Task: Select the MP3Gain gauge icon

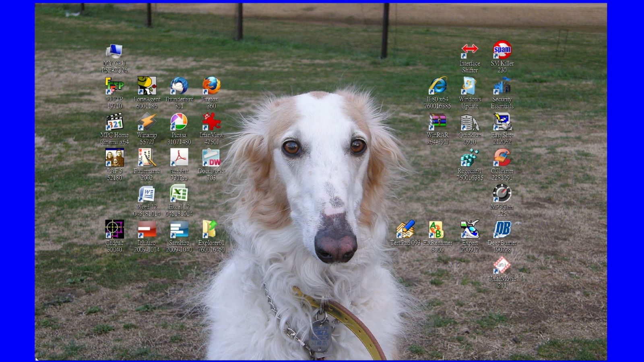Action: point(502,194)
